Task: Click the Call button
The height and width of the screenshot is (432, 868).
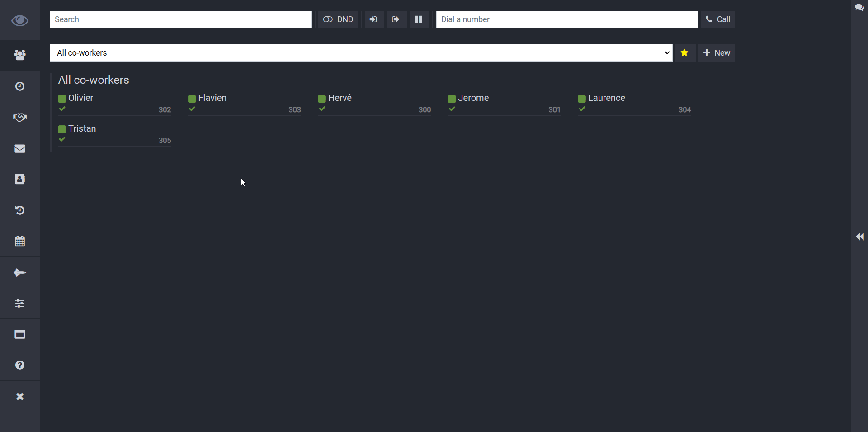Action: [718, 19]
